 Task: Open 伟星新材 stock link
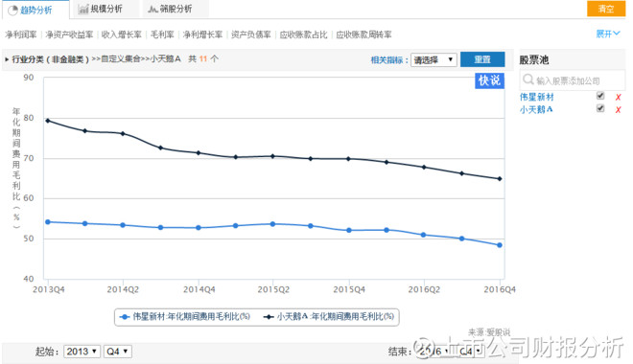click(x=536, y=97)
